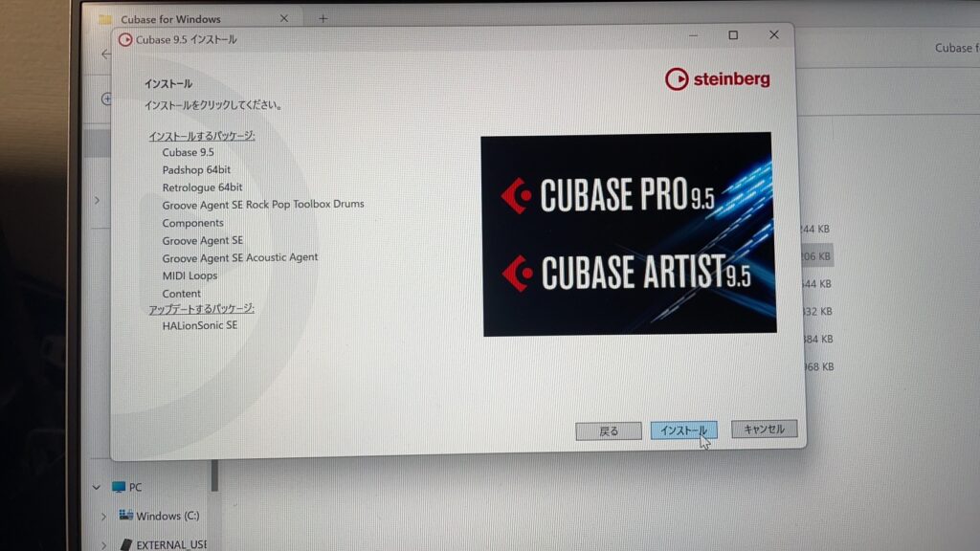Select the 'HALionSonic SE' update entry
The width and height of the screenshot is (980, 551).
200,325
